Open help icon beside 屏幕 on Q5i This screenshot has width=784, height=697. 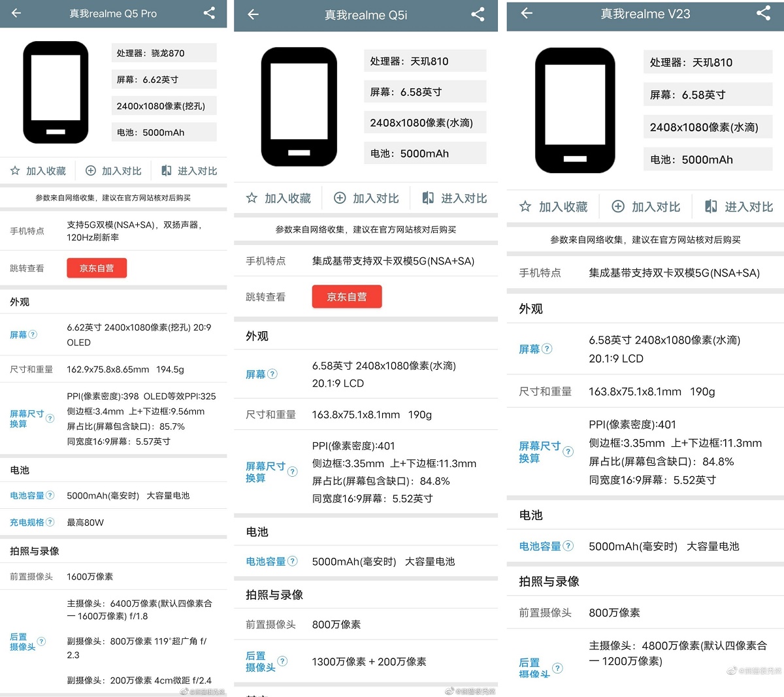pyautogui.click(x=272, y=374)
